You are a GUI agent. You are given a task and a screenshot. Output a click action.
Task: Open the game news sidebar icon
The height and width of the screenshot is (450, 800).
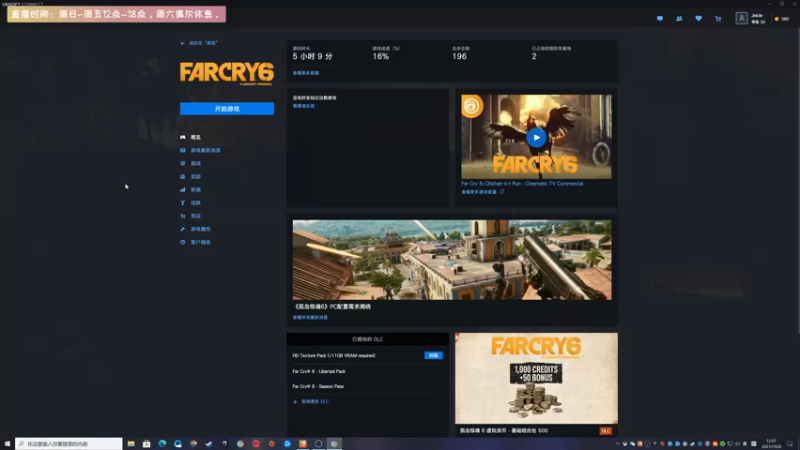(x=183, y=151)
